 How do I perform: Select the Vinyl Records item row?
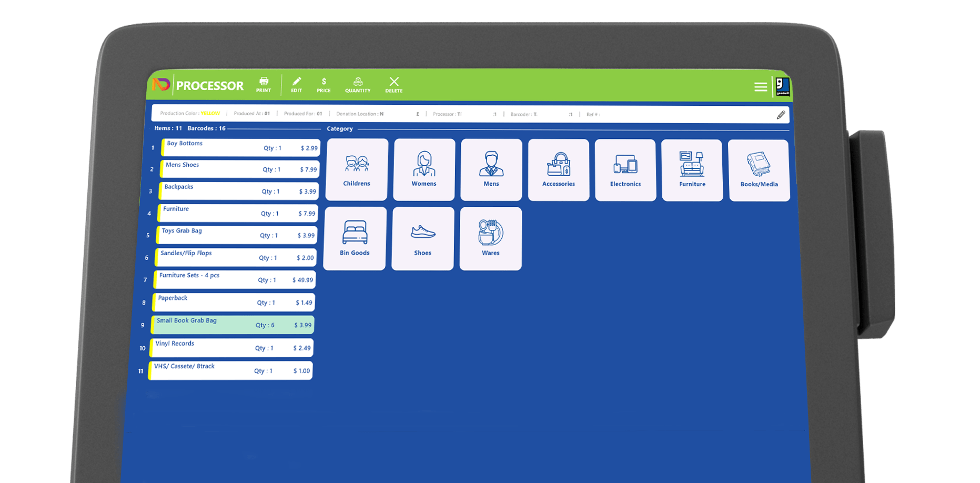[231, 348]
